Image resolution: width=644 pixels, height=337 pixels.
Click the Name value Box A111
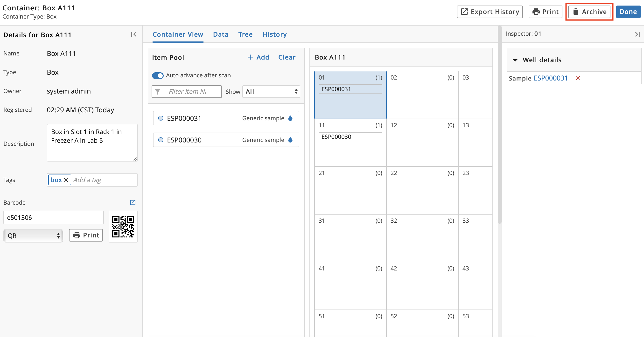tap(61, 54)
